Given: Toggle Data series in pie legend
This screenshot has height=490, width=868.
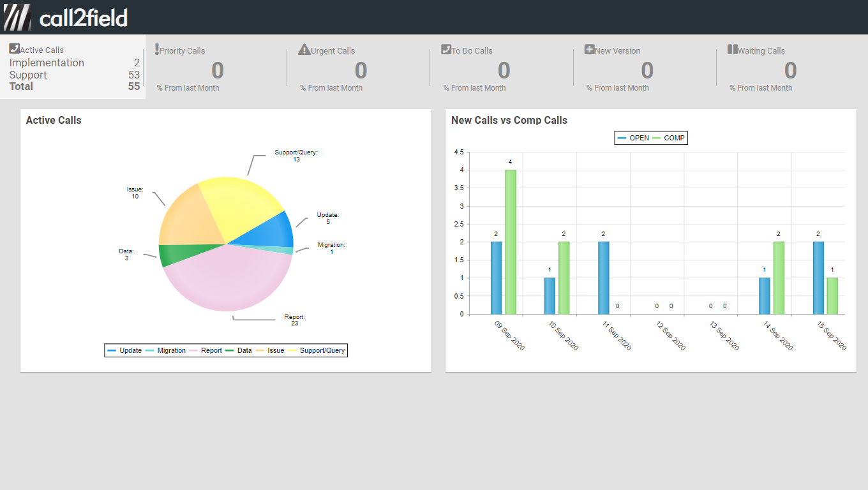Looking at the screenshot, I should [239, 350].
